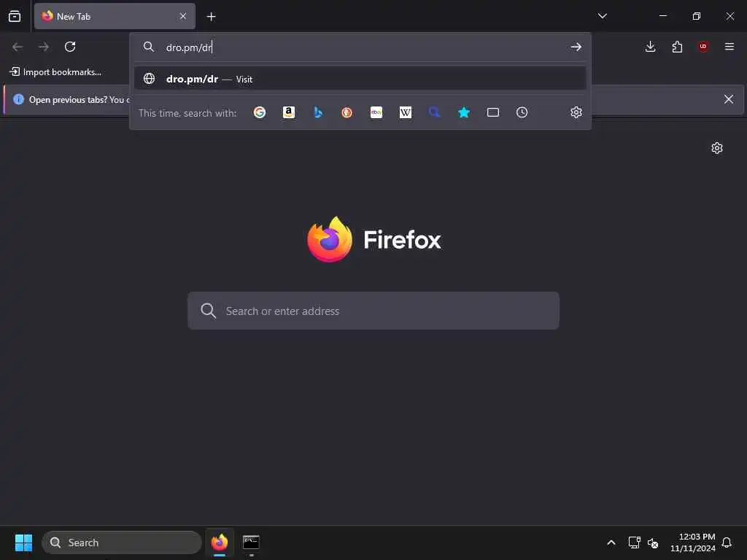Click the Open previous tabs info icon
The image size is (747, 560).
click(18, 99)
